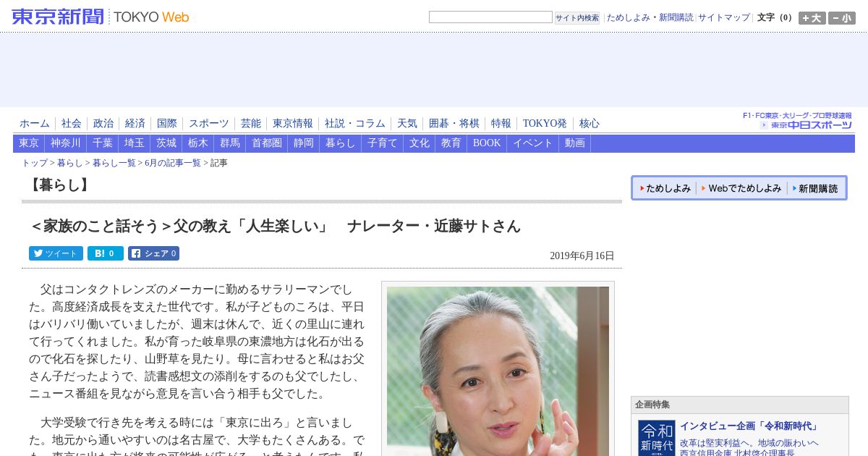Decrease font size with －小 button
Screen dimensions: 868x456
(842, 18)
